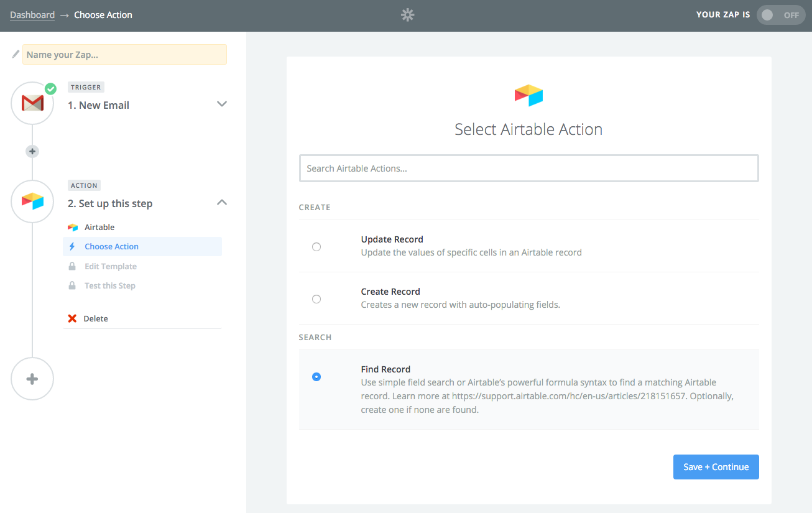The width and height of the screenshot is (812, 513).
Task: Click lock icon next to Test this Step
Action: (x=72, y=285)
